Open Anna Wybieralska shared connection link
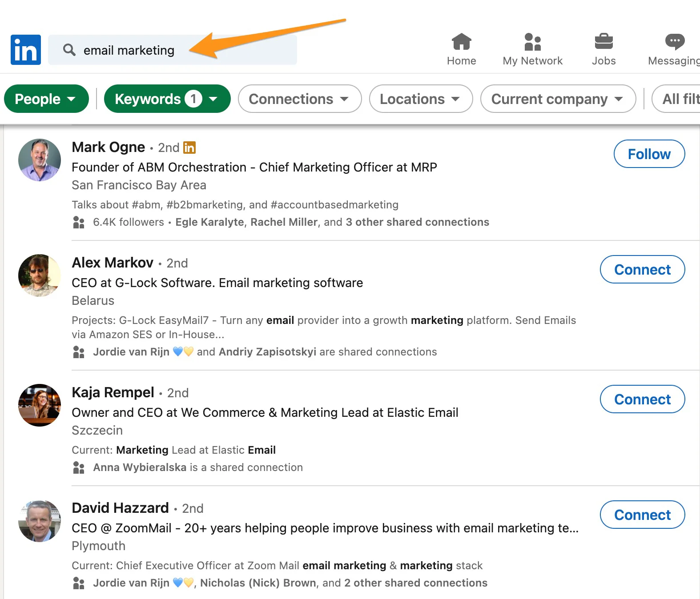The image size is (700, 599). (x=140, y=467)
